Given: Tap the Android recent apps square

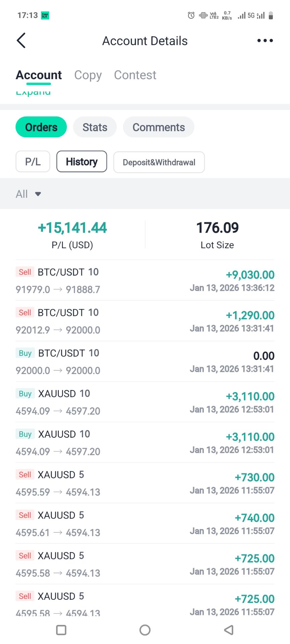Looking at the screenshot, I should tap(61, 630).
